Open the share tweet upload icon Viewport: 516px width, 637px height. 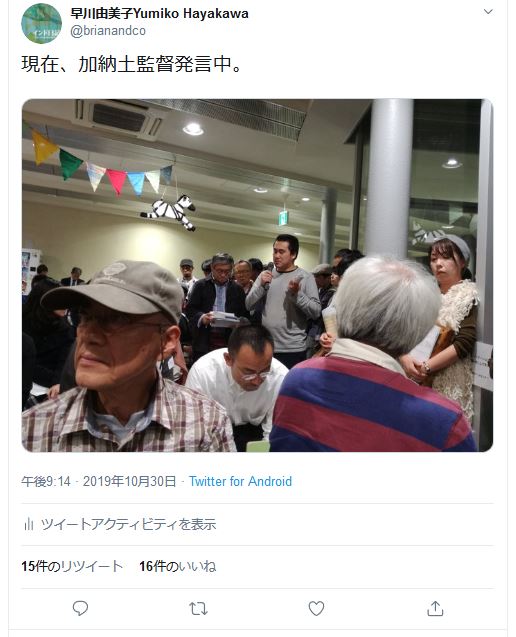click(x=435, y=608)
